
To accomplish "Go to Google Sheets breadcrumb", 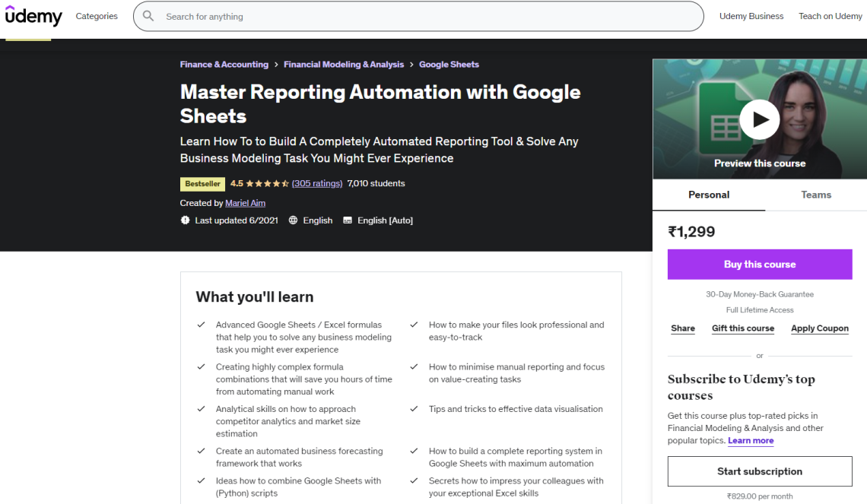I will (x=449, y=64).
